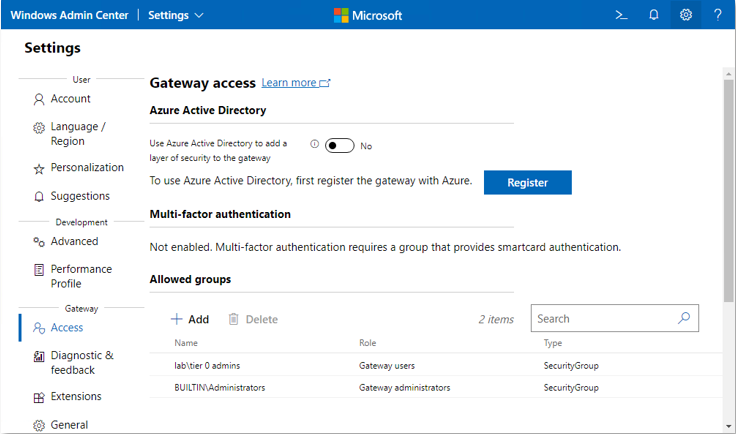Image resolution: width=736 pixels, height=434 pixels.
Task: Click the scrollbar up arrow
Action: 728,74
